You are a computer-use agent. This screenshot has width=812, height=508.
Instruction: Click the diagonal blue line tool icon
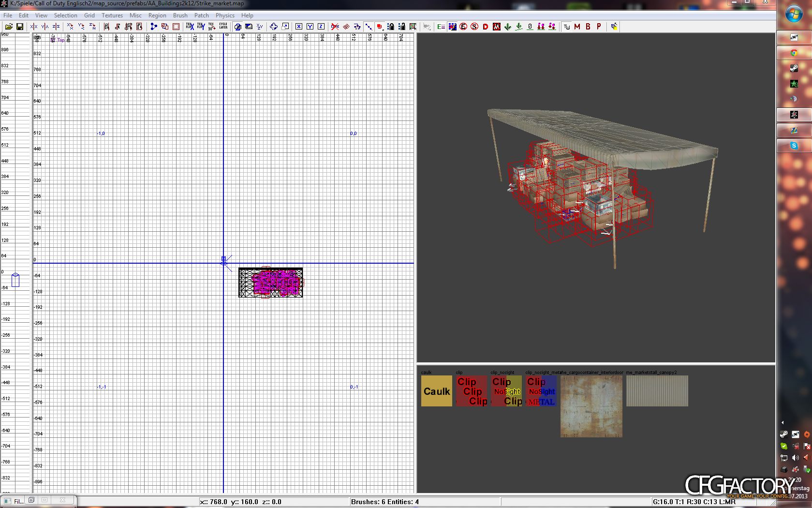point(369,27)
